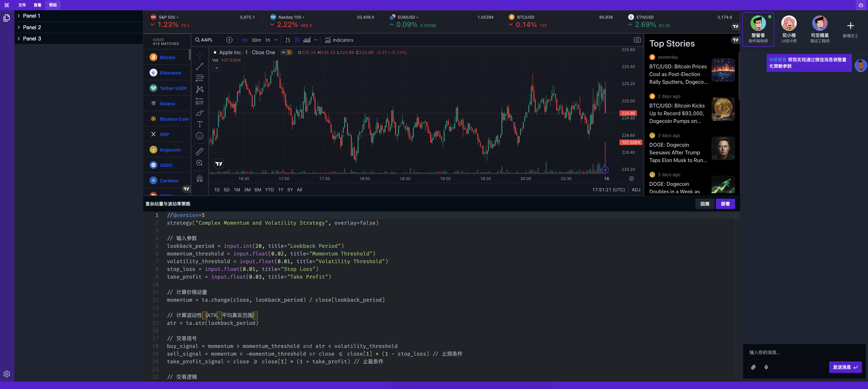Select the 30m time interval
868x389 pixels.
pyautogui.click(x=256, y=40)
